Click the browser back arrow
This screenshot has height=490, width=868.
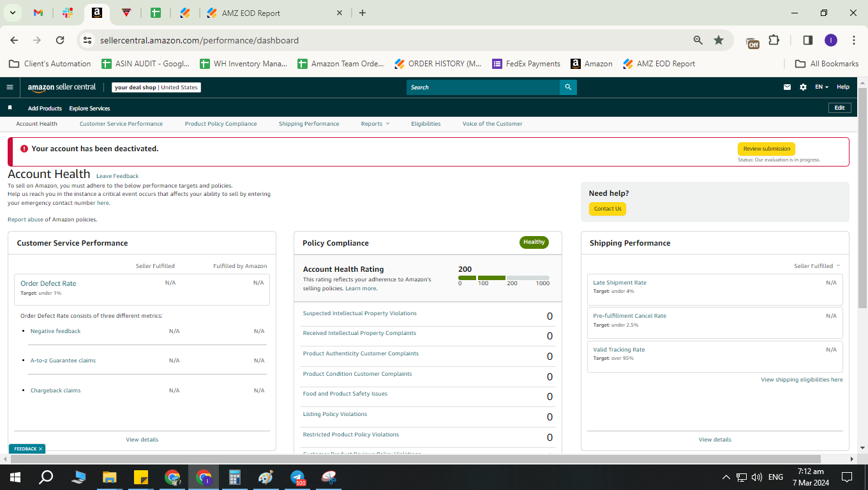pyautogui.click(x=14, y=40)
